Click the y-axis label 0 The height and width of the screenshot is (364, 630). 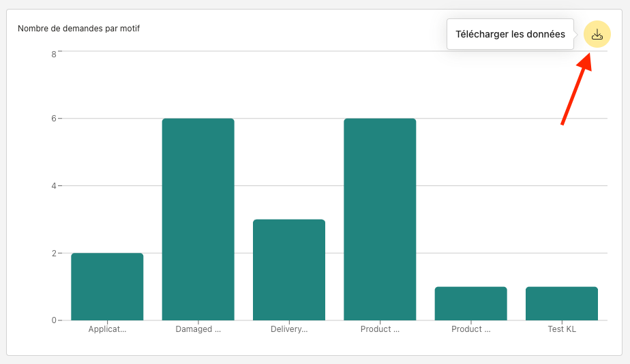[x=53, y=320]
